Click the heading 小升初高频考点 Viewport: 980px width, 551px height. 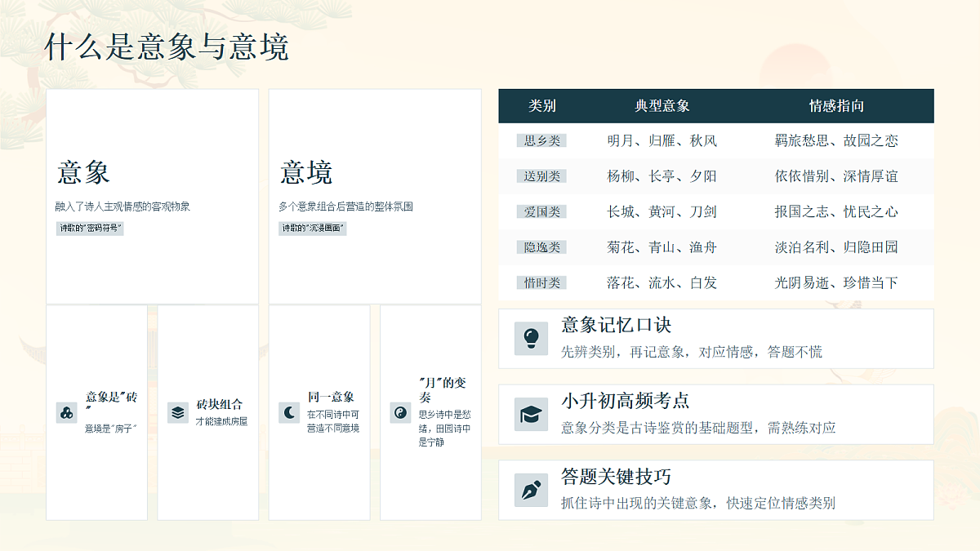pyautogui.click(x=626, y=401)
